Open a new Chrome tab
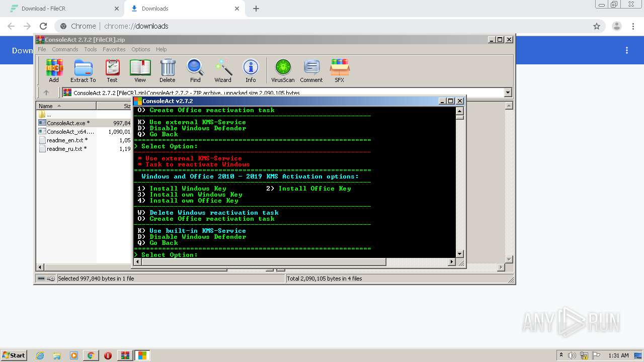The image size is (644, 362). click(x=256, y=9)
